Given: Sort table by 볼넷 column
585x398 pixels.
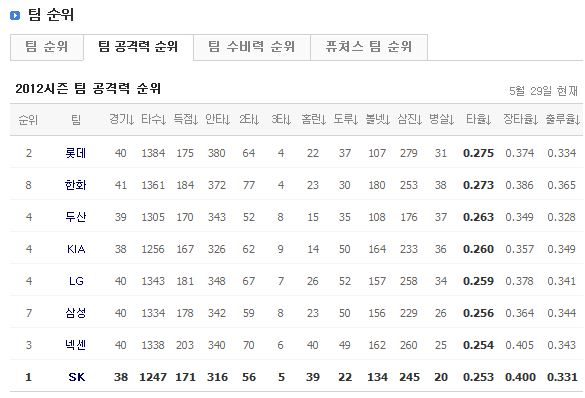Looking at the screenshot, I should pos(378,119).
